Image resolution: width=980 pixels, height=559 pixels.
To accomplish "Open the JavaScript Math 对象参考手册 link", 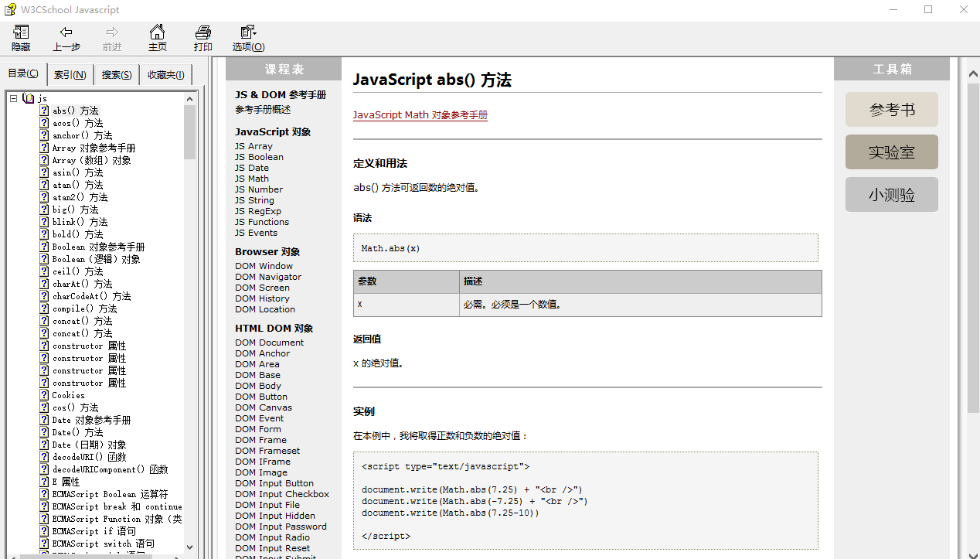I will click(x=420, y=114).
